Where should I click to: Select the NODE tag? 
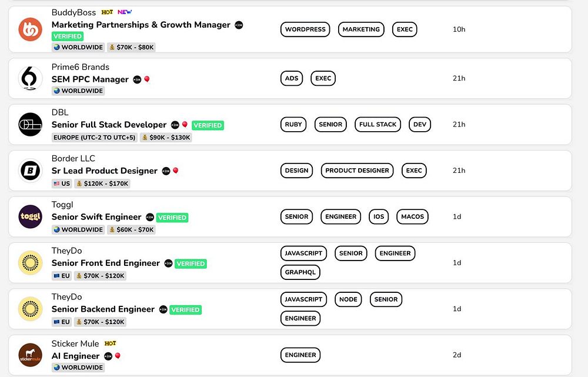tap(348, 299)
